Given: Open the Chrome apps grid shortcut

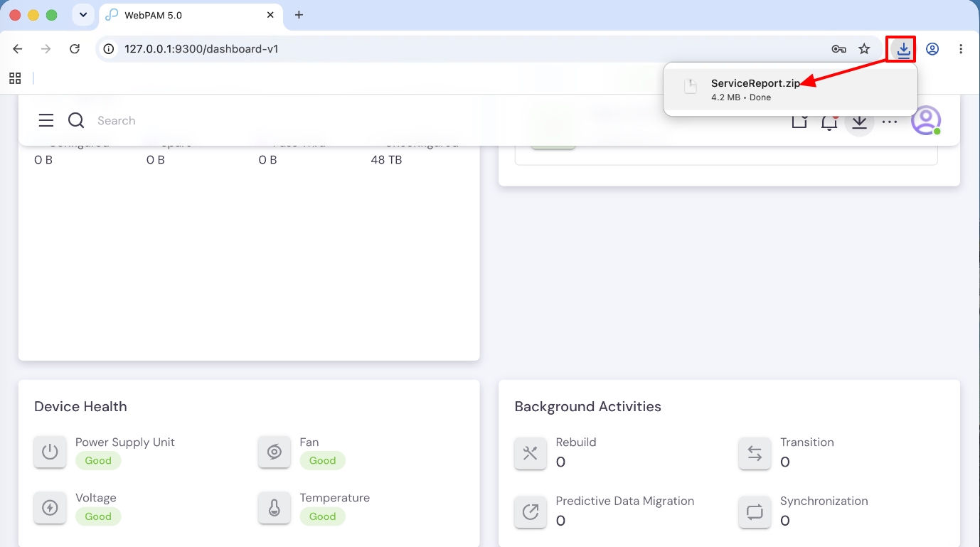Looking at the screenshot, I should click(15, 78).
